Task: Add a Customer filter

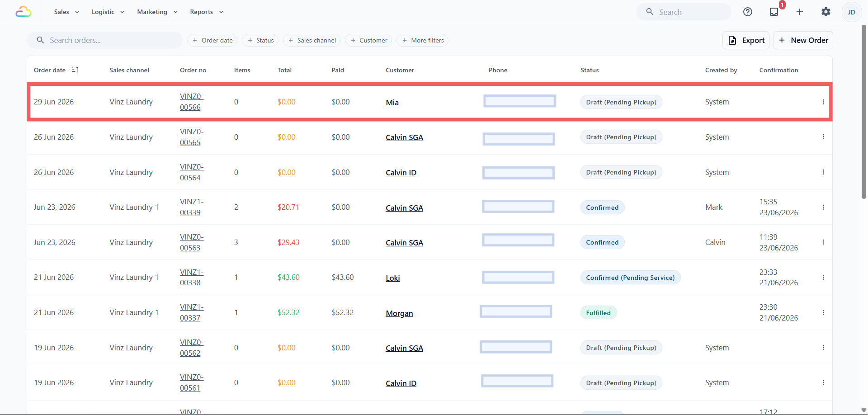Action: pos(369,40)
